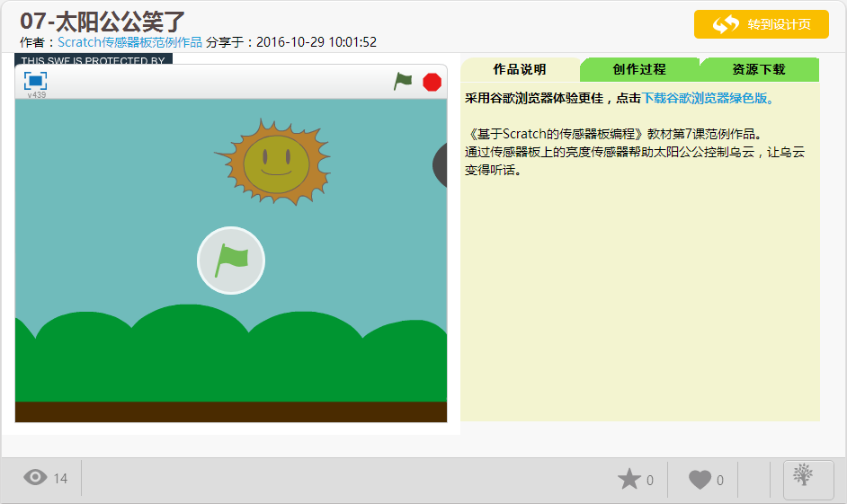Click the project title 07-太阳公公笑了

coord(102,20)
